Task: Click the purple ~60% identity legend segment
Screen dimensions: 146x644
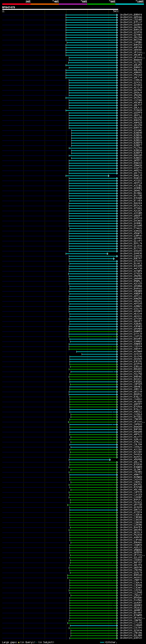Action: [x=73, y=4]
